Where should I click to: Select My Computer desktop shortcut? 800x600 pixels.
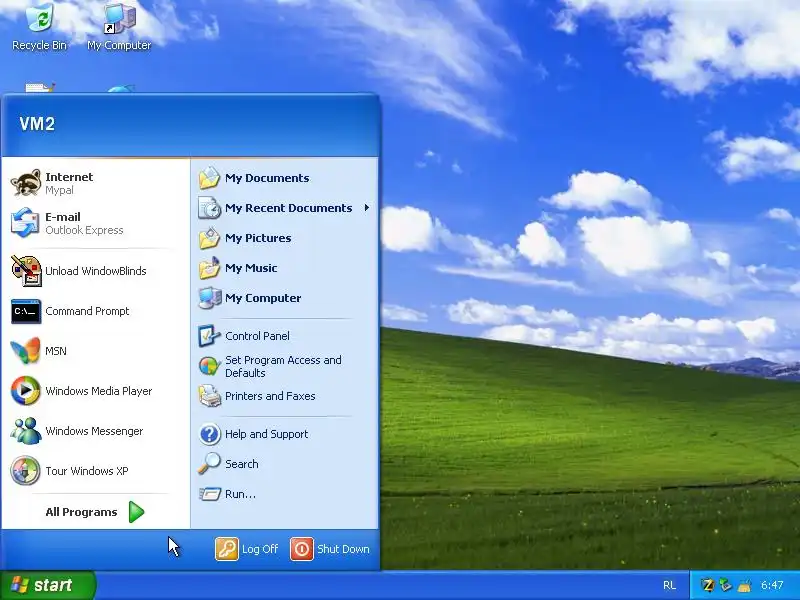tap(119, 27)
